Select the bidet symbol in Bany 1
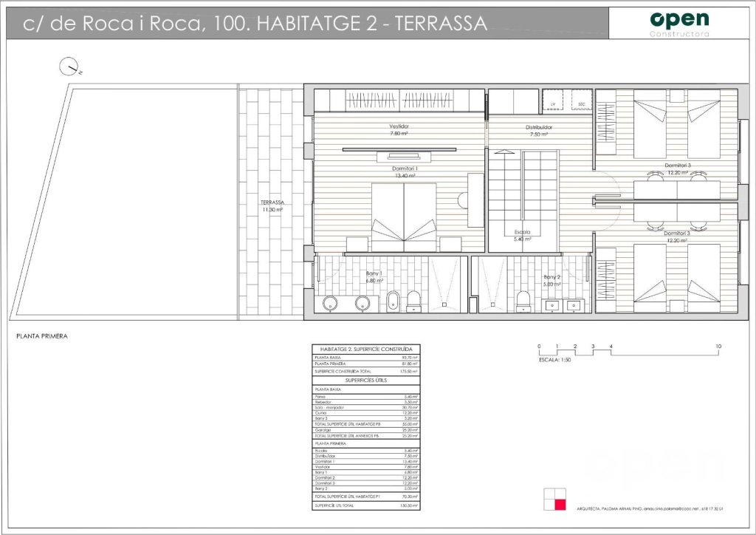Viewport: 756px width, 535px height. pos(394,301)
